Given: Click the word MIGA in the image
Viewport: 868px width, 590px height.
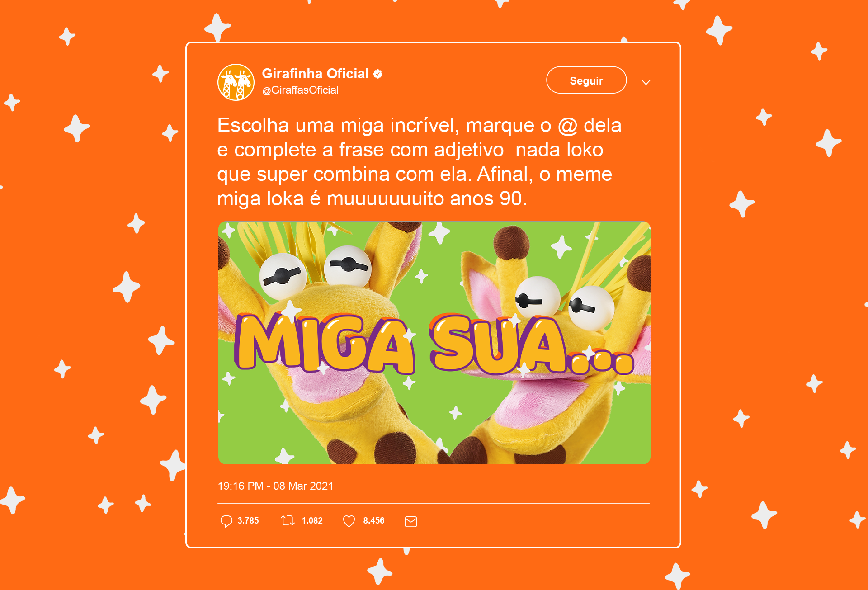Looking at the screenshot, I should coord(325,344).
